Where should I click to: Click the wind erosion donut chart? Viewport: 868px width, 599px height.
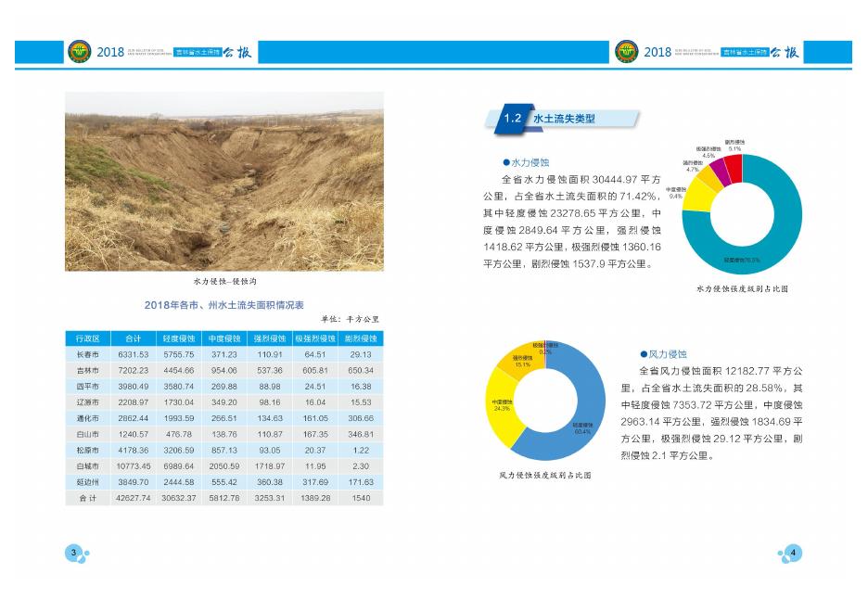545,401
